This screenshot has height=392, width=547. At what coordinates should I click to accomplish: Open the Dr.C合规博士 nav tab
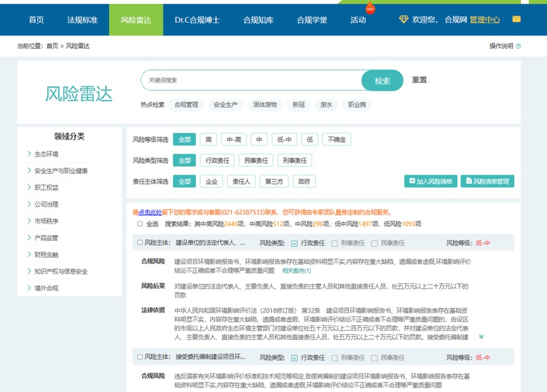coord(197,20)
